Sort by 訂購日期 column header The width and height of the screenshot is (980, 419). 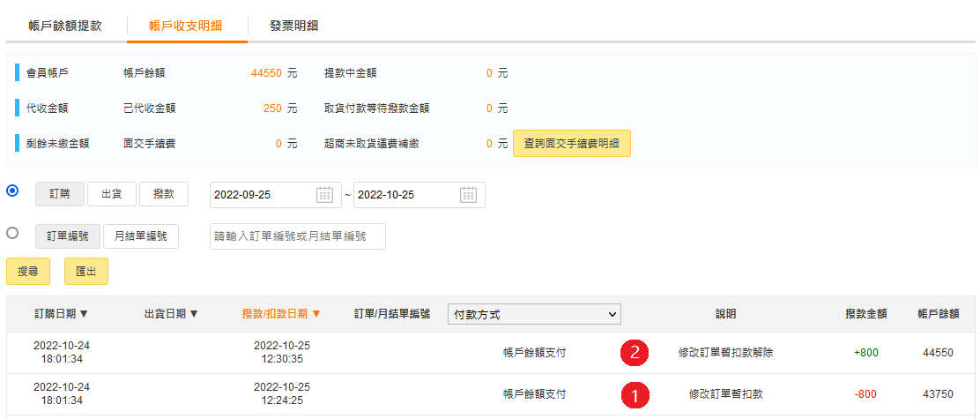click(x=61, y=314)
